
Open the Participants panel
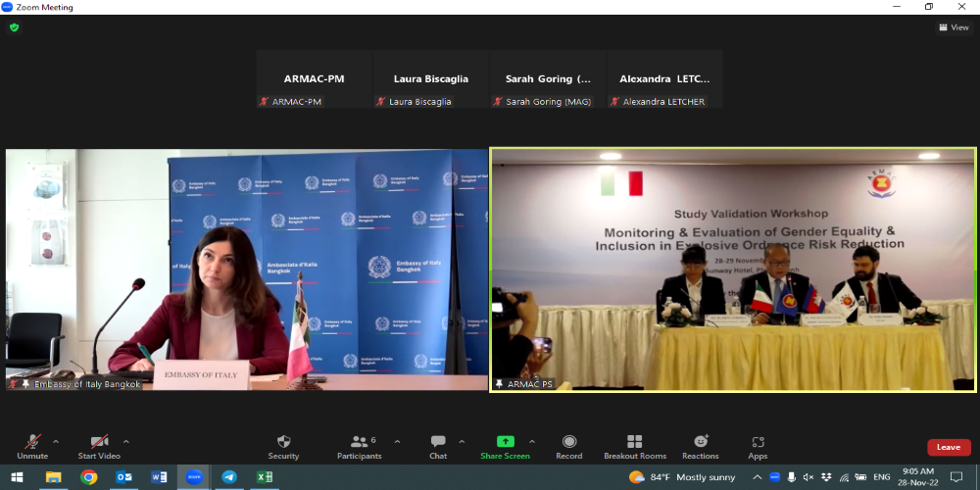(x=358, y=446)
